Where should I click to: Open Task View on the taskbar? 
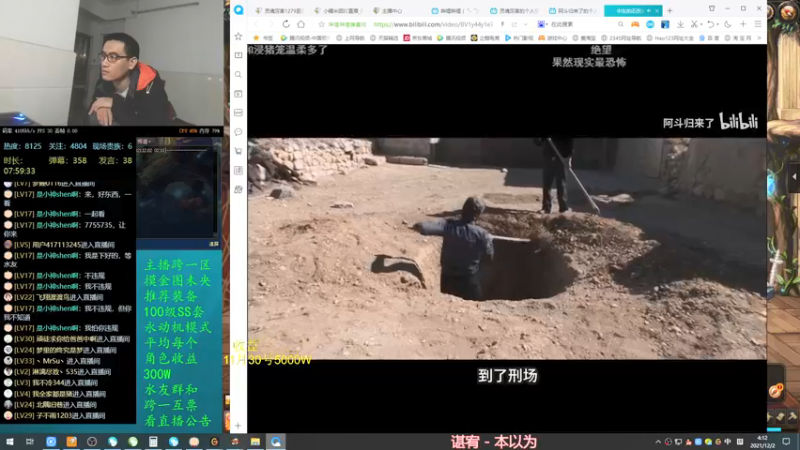point(30,441)
